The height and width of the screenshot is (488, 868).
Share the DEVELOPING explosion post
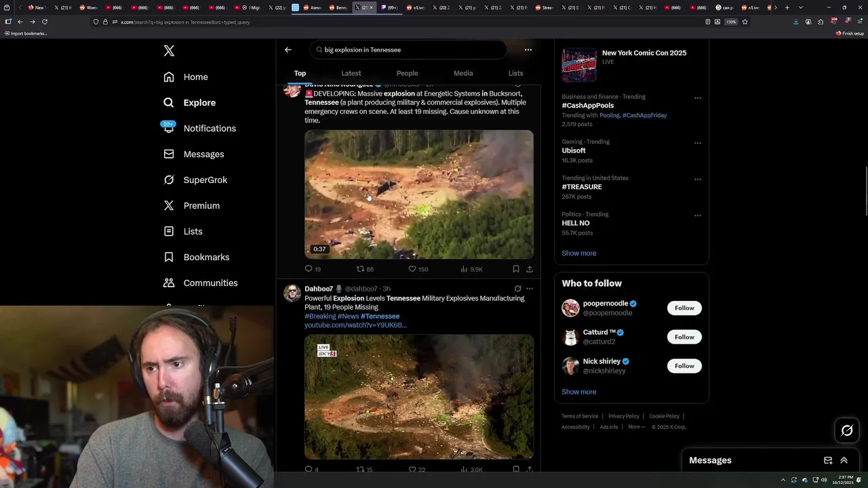530,269
